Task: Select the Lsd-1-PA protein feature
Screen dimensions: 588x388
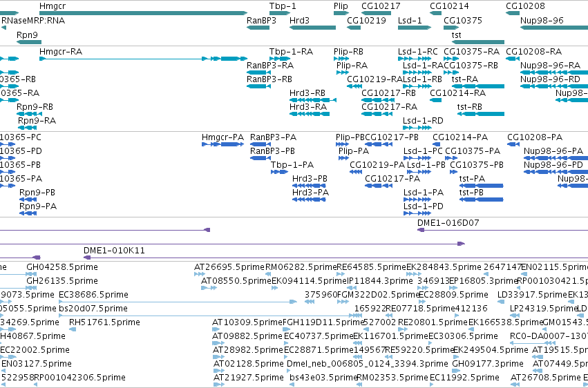Action: [x=417, y=200]
